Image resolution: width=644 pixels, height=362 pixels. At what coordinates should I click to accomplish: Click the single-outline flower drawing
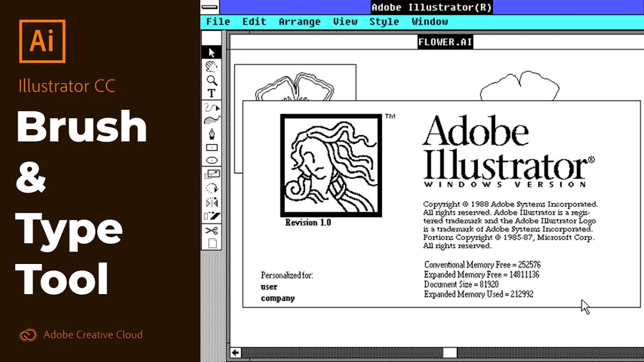(x=520, y=86)
